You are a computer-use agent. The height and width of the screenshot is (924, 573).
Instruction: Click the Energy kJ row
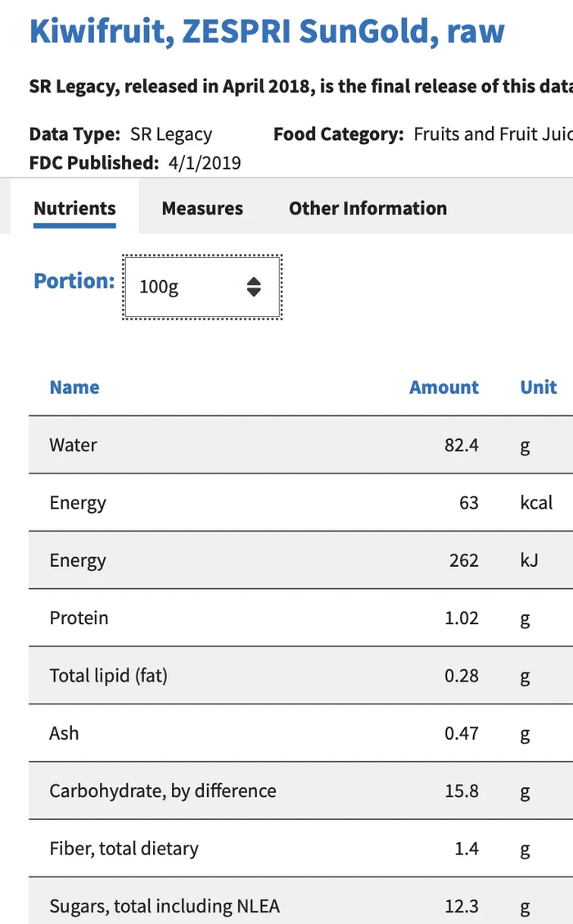(x=78, y=560)
